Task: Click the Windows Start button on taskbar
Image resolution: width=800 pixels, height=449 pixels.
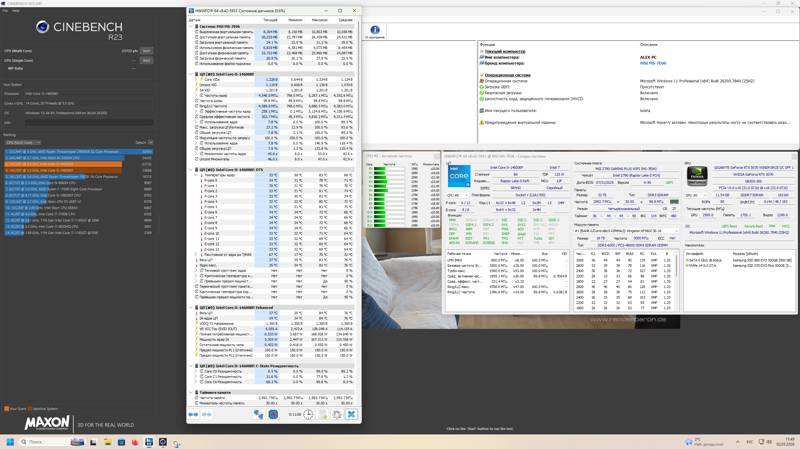Action: click(10, 442)
